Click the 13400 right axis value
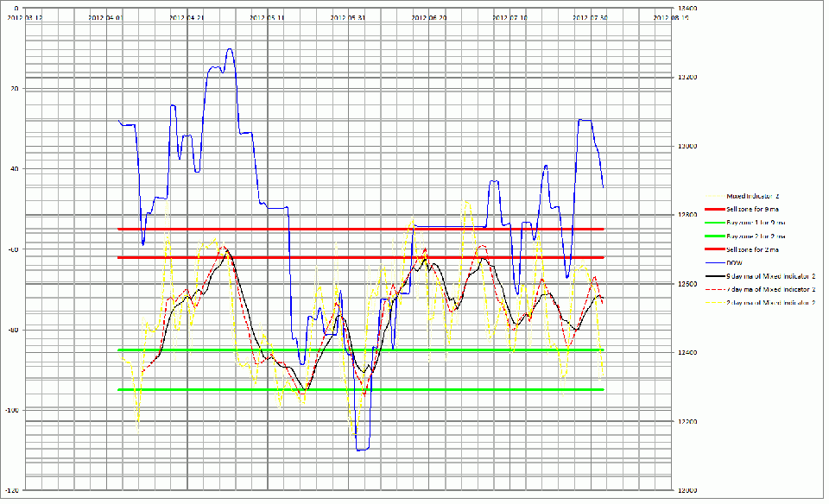Viewport: 829px width, 504px height. click(687, 9)
